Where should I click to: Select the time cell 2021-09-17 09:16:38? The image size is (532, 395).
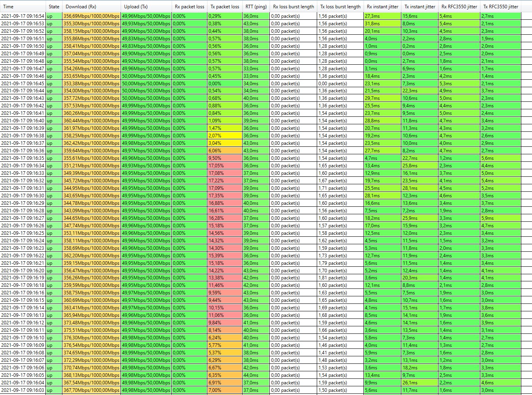pos(23,136)
